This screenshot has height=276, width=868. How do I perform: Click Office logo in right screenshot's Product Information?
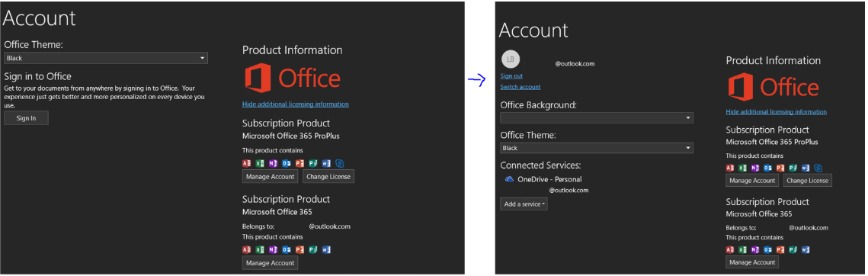[x=773, y=88]
